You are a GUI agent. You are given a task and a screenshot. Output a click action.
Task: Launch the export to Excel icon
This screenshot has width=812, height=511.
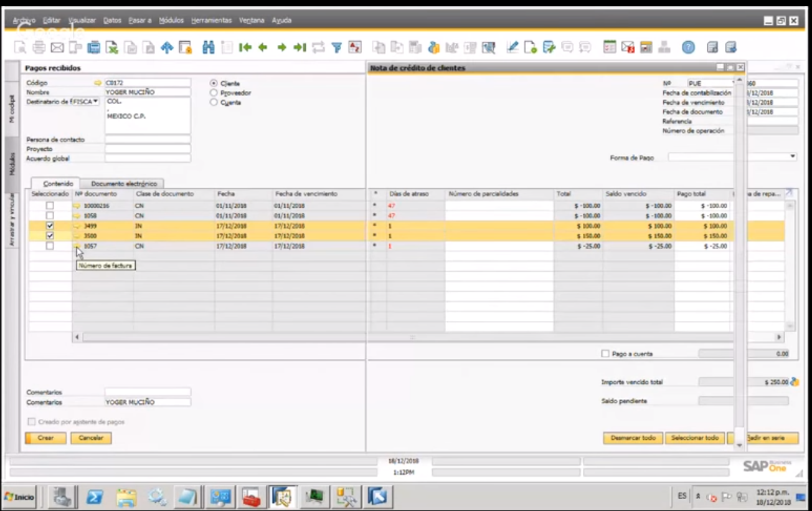click(x=113, y=46)
